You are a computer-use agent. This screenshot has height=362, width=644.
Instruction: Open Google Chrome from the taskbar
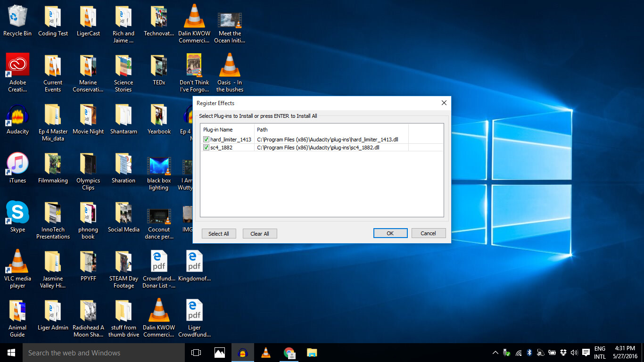pyautogui.click(x=289, y=352)
